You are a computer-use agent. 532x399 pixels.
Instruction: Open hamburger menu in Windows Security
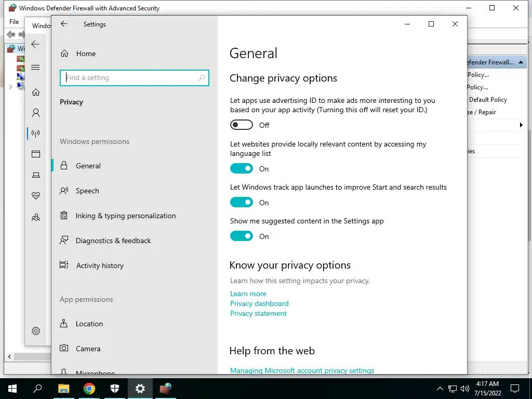(35, 67)
